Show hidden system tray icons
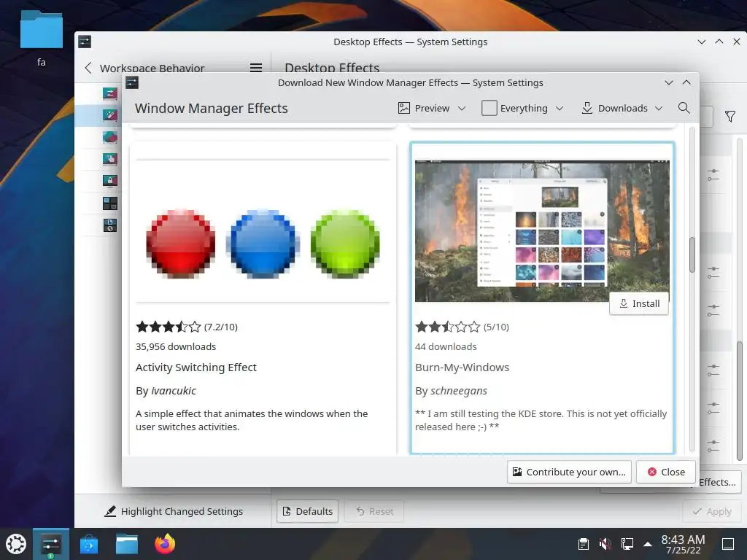Screen dimensions: 747x560 [x=648, y=544]
